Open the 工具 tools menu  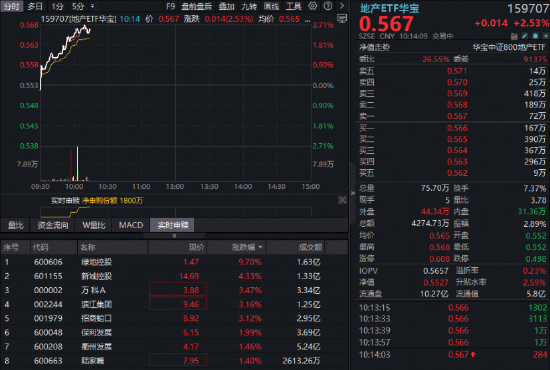tap(294, 6)
